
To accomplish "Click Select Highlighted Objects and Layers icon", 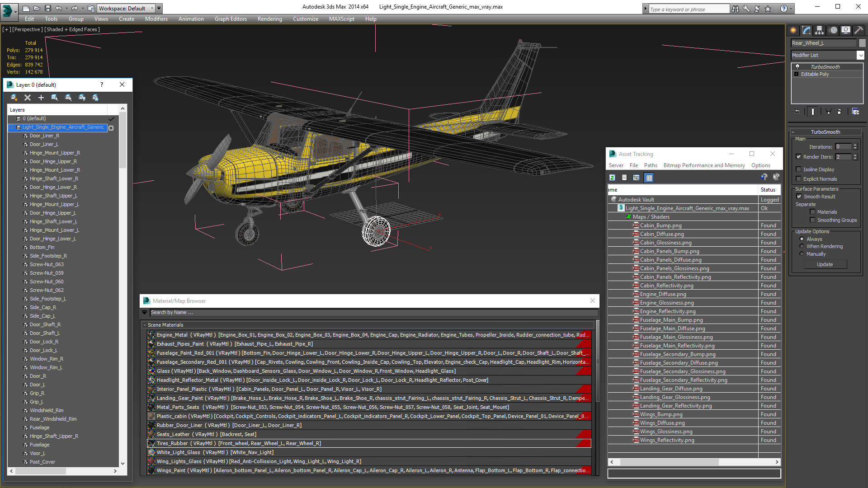I will pyautogui.click(x=55, y=98).
